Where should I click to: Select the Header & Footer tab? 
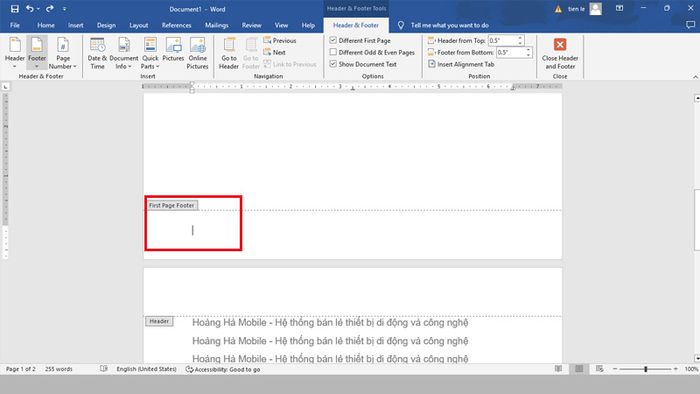[x=356, y=25]
